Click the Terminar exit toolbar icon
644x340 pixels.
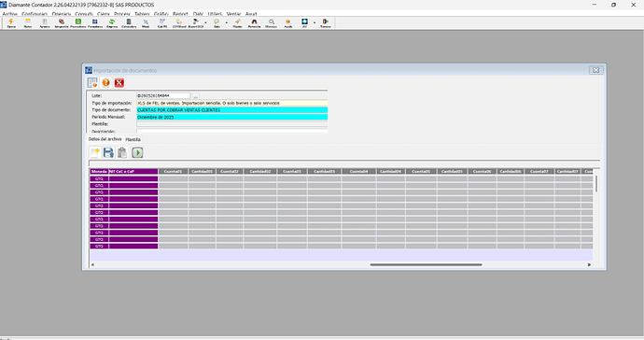tap(326, 23)
